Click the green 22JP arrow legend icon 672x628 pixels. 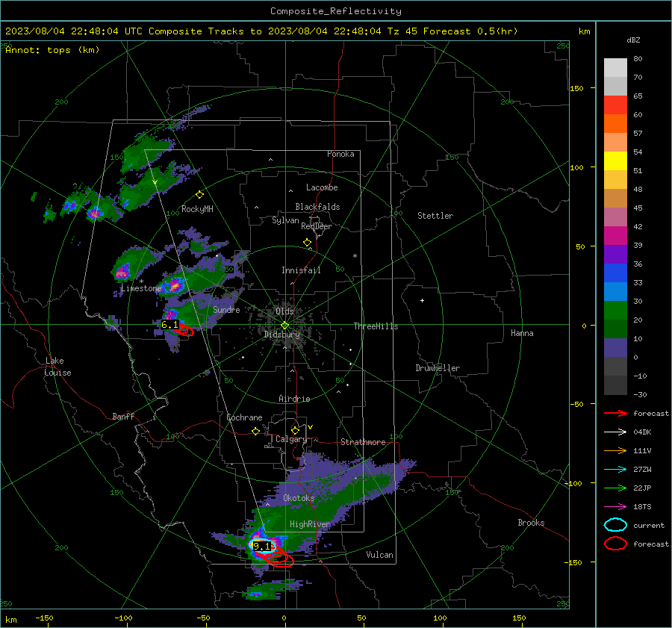615,488
